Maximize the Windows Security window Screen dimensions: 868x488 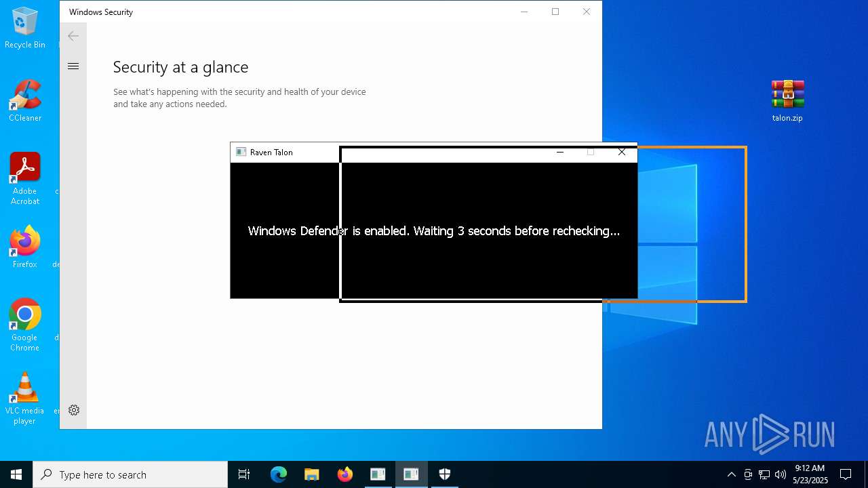pos(555,12)
